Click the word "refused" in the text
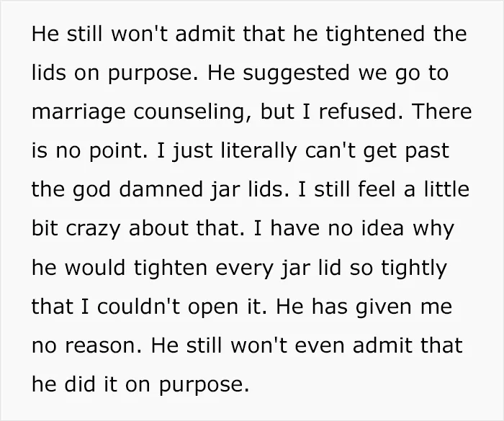This screenshot has height=421, width=504. [x=357, y=111]
